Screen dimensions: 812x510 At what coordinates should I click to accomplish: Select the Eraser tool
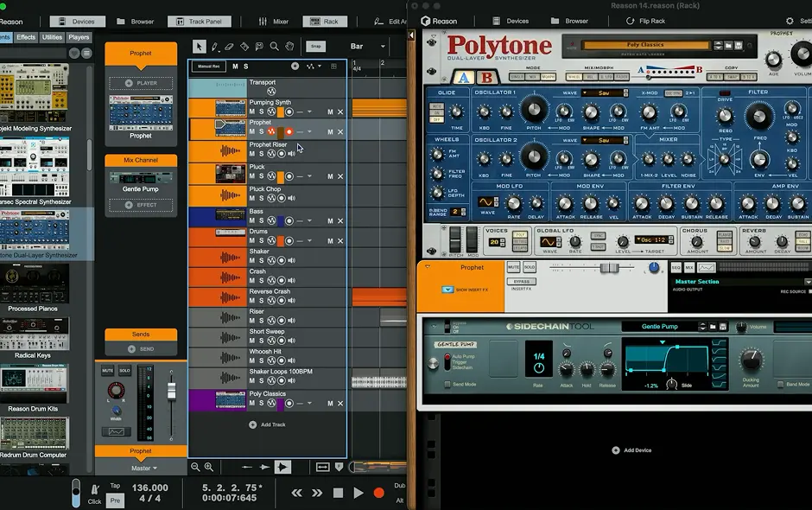[x=229, y=47]
